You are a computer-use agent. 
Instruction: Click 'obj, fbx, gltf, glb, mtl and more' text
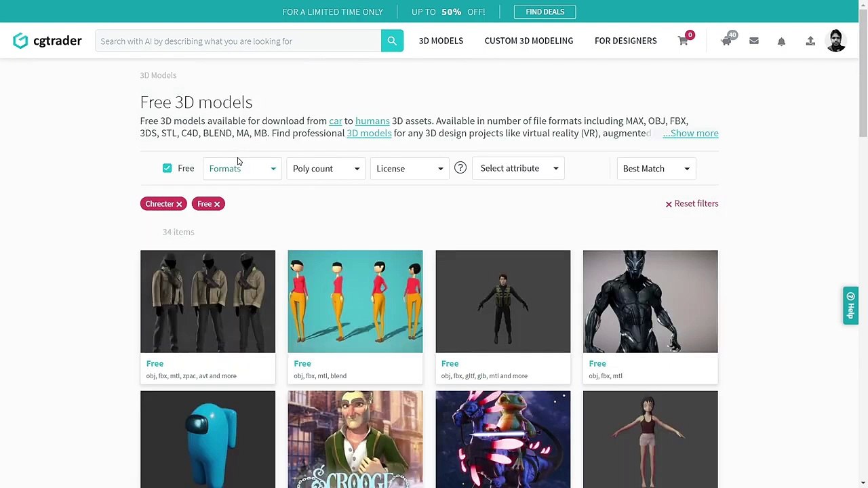point(484,375)
